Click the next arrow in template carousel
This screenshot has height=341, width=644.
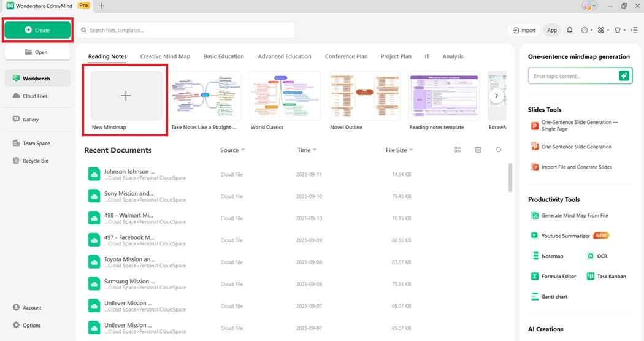496,96
